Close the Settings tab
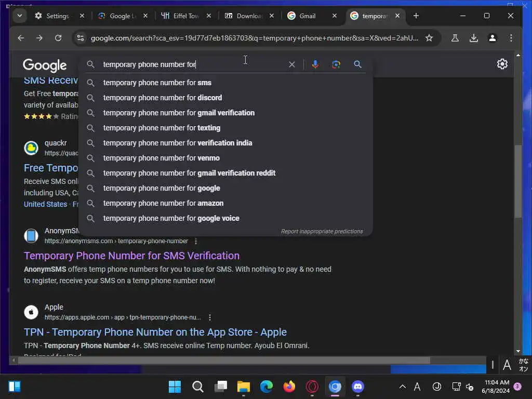 point(82,16)
